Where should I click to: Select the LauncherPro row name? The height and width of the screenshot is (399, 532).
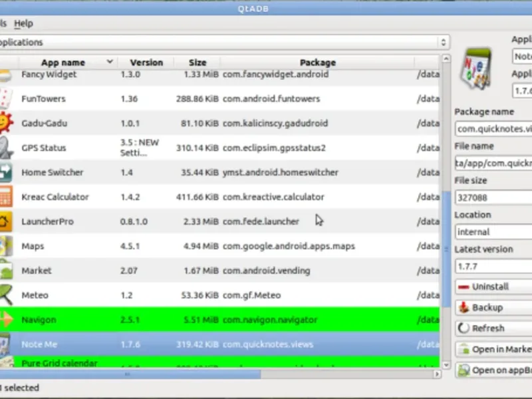click(x=47, y=221)
